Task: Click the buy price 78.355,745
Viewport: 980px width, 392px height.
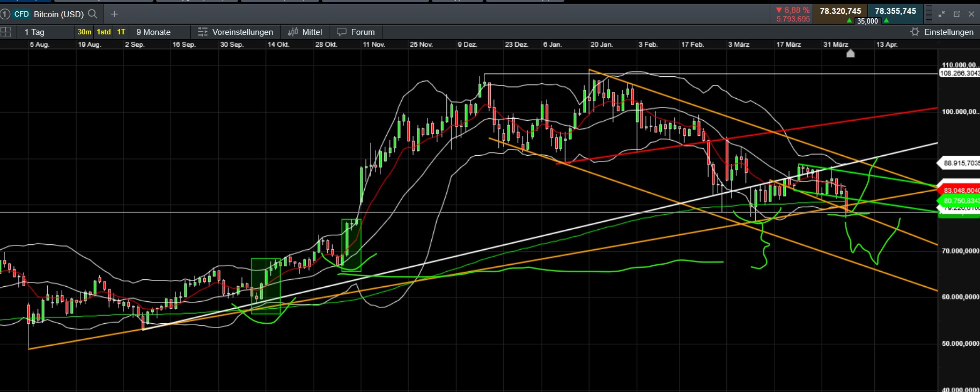Action: point(895,11)
